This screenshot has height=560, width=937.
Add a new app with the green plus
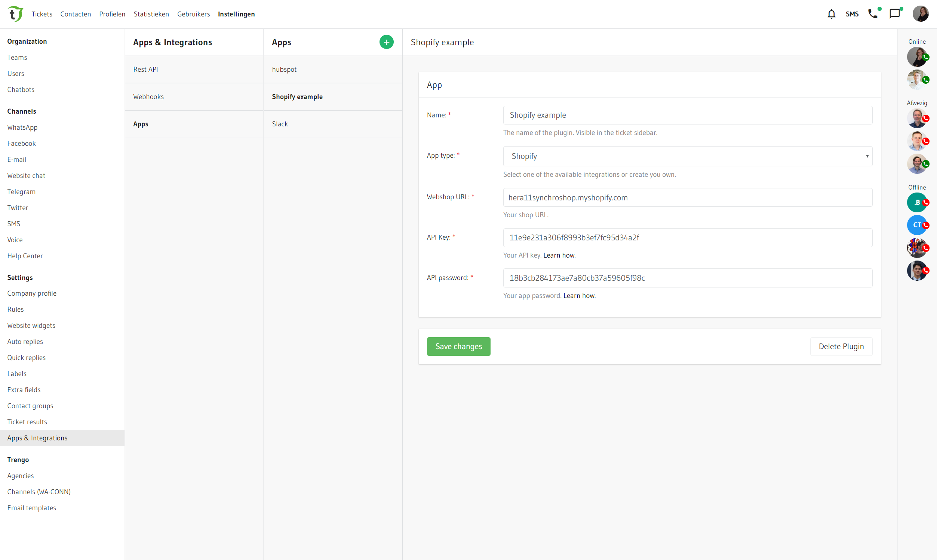tap(386, 41)
